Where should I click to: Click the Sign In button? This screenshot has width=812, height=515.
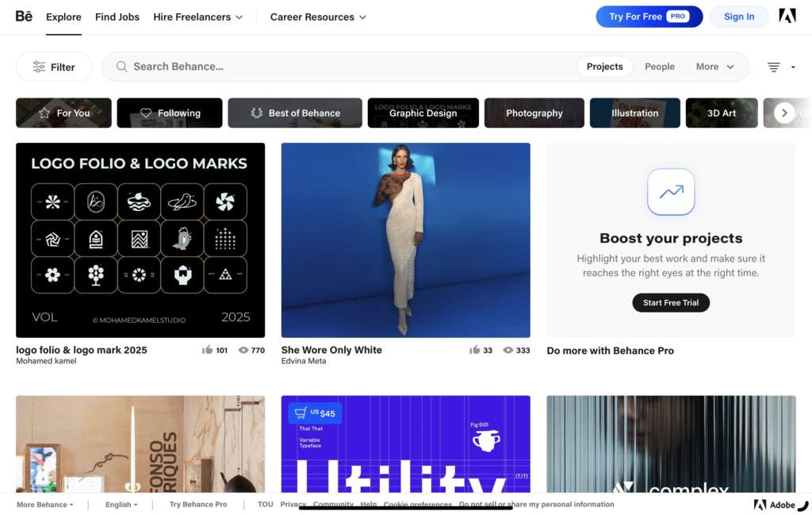tap(738, 17)
